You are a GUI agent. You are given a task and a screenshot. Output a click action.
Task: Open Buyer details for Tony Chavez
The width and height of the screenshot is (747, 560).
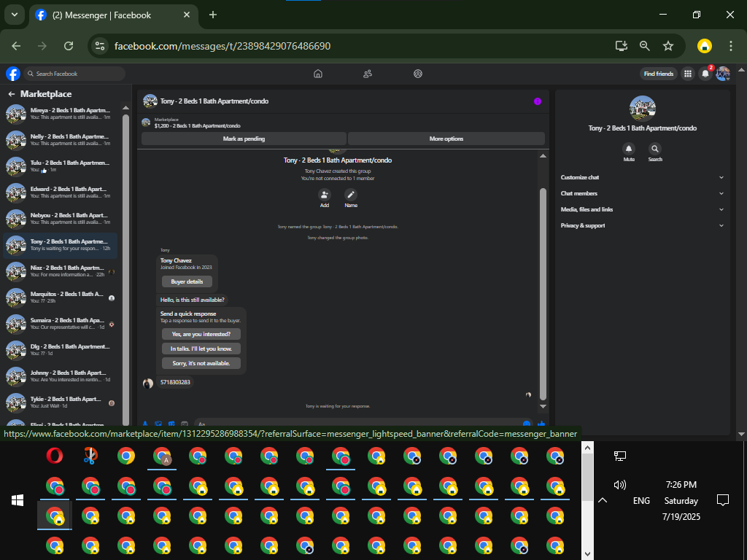tap(187, 281)
